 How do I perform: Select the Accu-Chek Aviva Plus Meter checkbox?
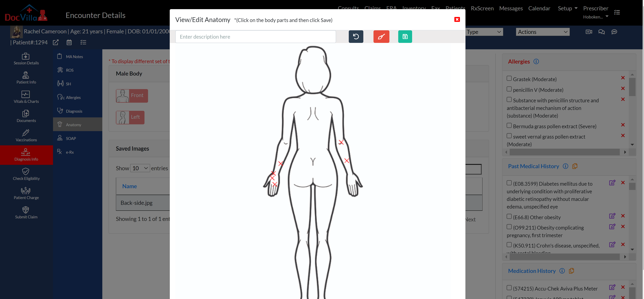pos(509,288)
